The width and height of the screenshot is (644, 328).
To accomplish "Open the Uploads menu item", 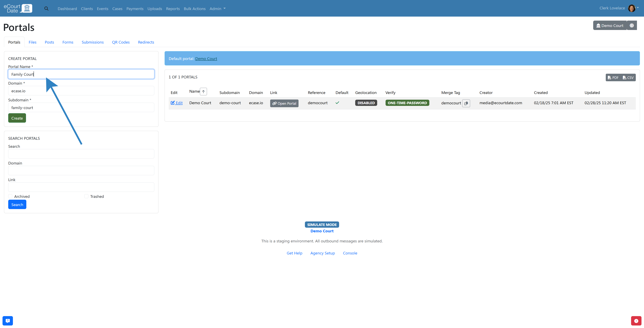I will point(155,9).
